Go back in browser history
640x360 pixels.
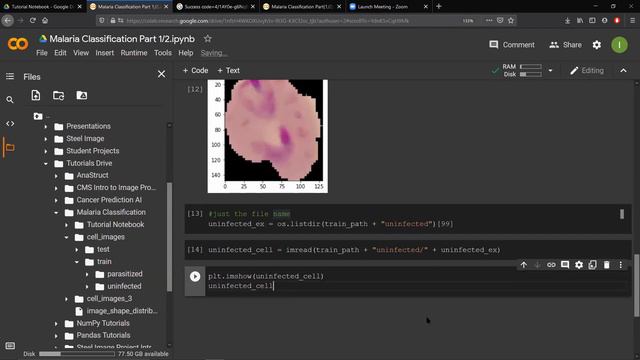pyautogui.click(x=8, y=20)
